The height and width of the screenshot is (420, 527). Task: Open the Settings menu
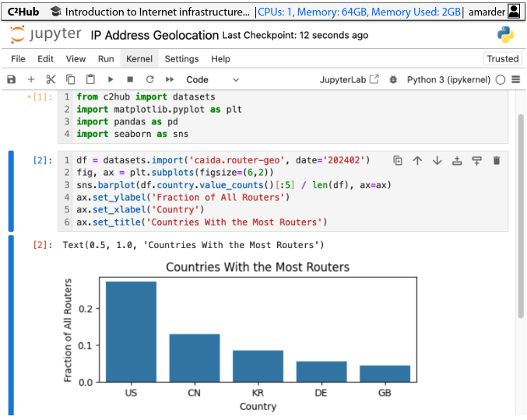(x=181, y=59)
